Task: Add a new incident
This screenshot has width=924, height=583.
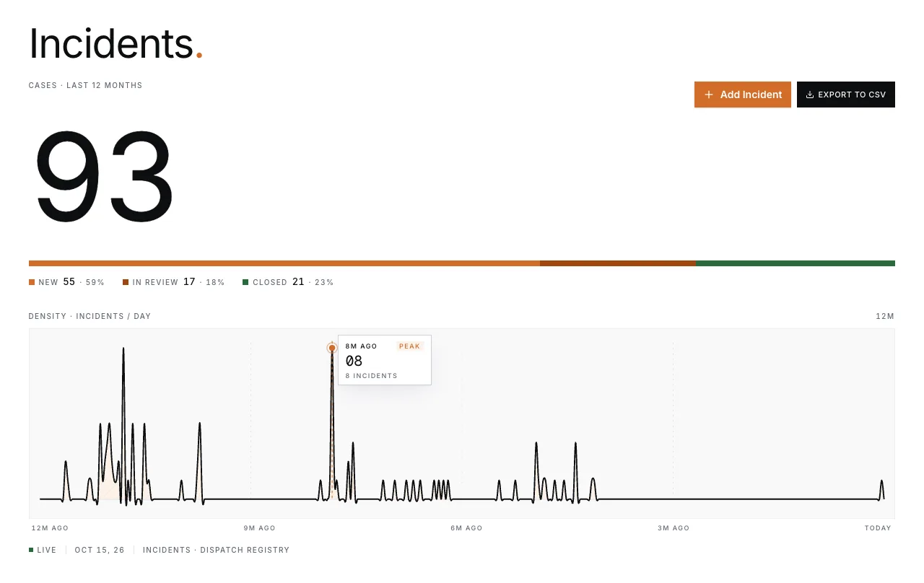Action: pos(743,95)
